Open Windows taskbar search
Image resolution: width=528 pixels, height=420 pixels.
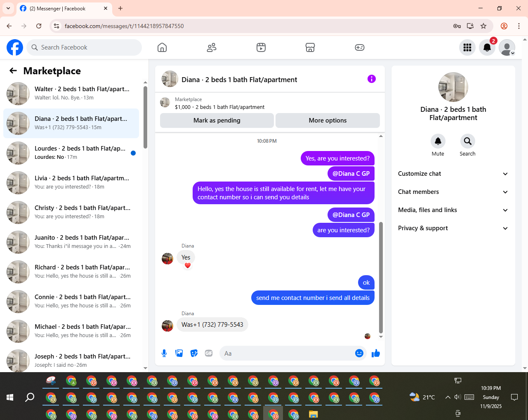click(x=30, y=397)
